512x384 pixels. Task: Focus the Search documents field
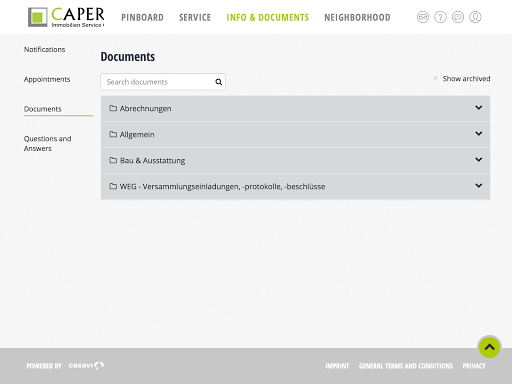(163, 82)
